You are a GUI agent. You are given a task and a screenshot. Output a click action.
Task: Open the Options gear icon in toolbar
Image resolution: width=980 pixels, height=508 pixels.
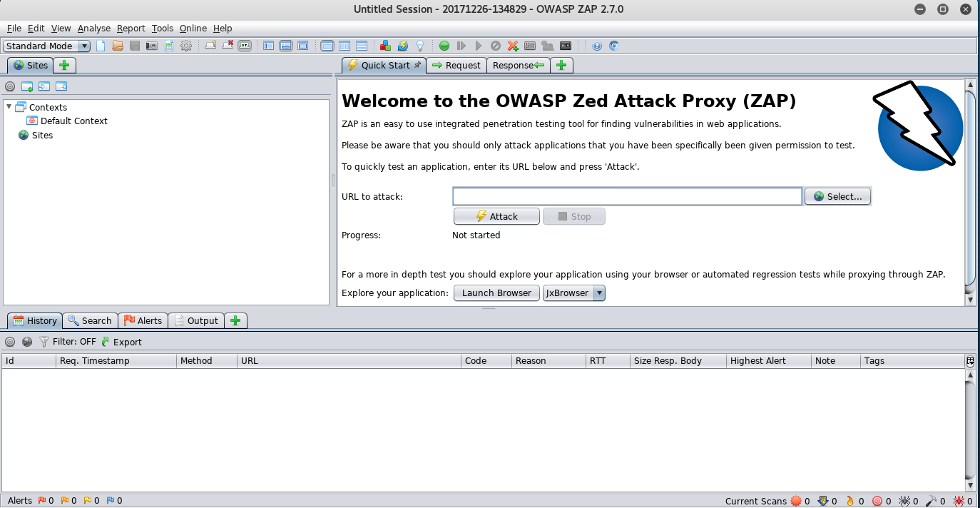pos(186,46)
